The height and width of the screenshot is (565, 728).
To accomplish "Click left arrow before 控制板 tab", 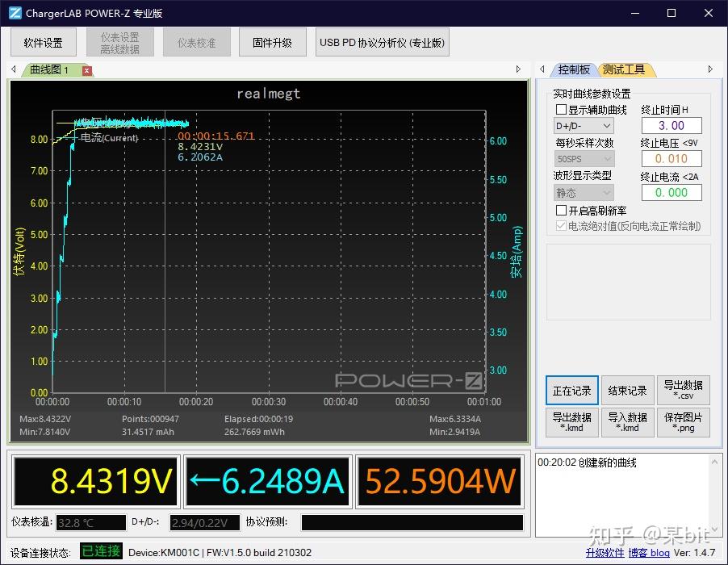I will 542,69.
